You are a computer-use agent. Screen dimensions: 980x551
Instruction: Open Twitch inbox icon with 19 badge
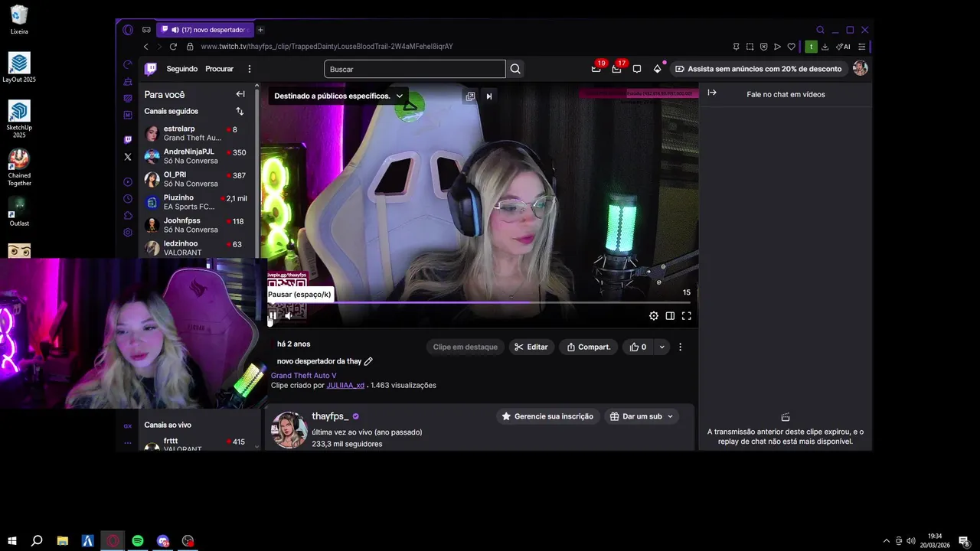pos(596,69)
